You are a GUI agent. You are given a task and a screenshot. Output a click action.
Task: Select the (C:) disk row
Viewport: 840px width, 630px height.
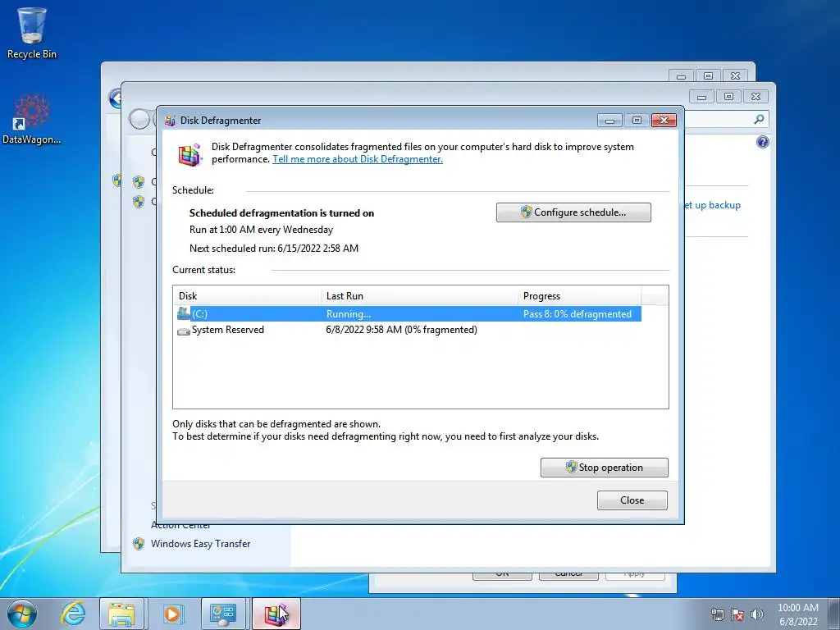tap(407, 314)
